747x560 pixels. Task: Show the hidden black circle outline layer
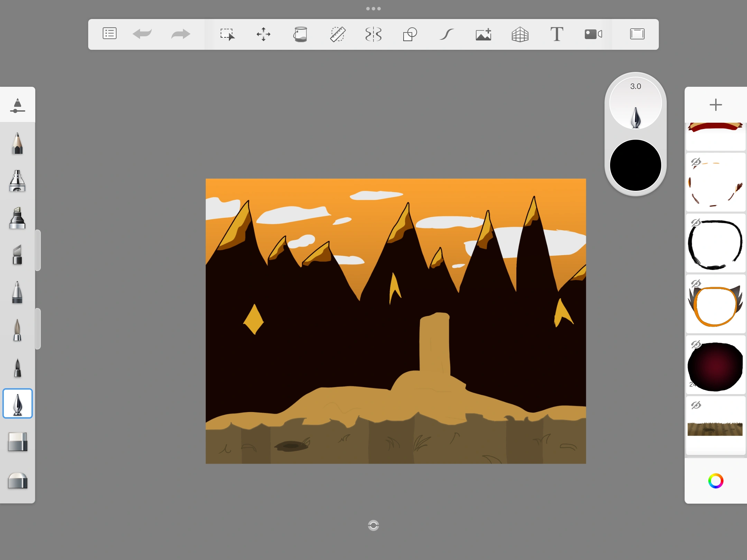click(696, 223)
